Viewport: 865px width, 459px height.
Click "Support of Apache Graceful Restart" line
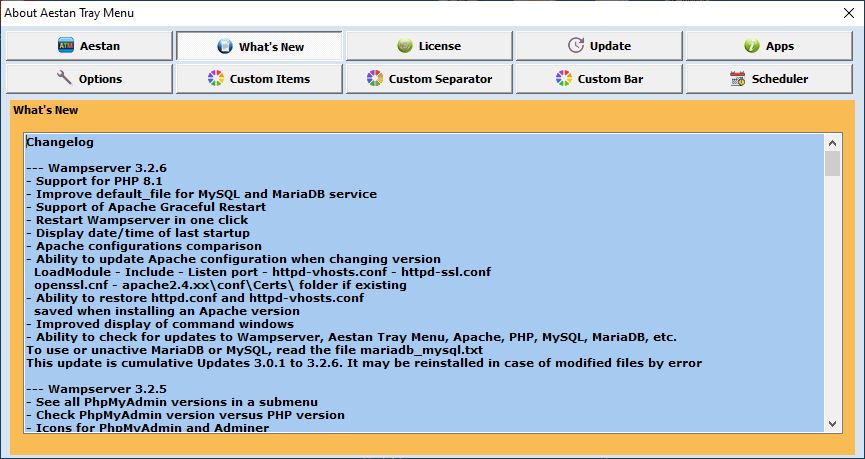[146, 207]
